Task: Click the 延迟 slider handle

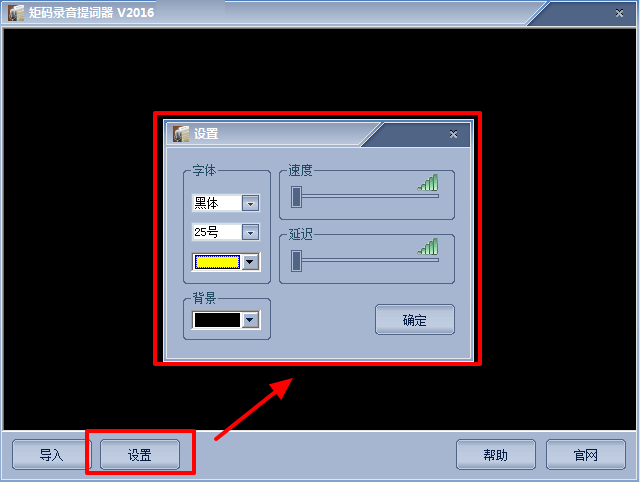Action: pos(296,261)
